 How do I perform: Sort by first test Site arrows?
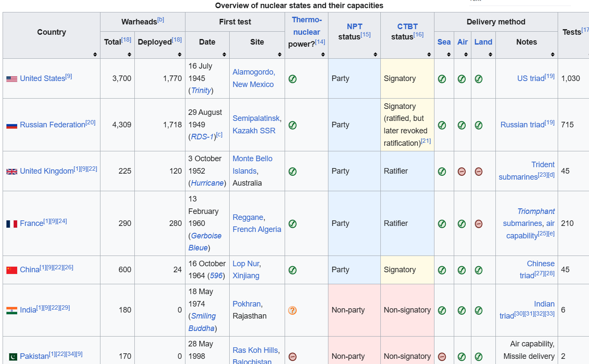point(279,54)
